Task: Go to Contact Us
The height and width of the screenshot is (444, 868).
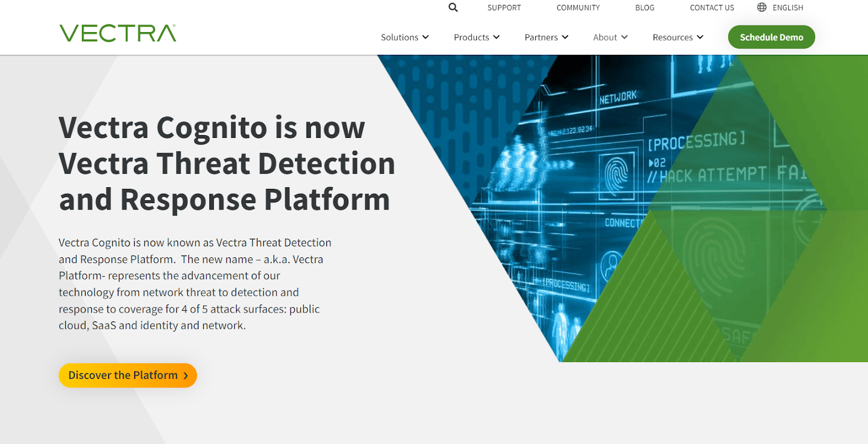Action: pos(712,8)
